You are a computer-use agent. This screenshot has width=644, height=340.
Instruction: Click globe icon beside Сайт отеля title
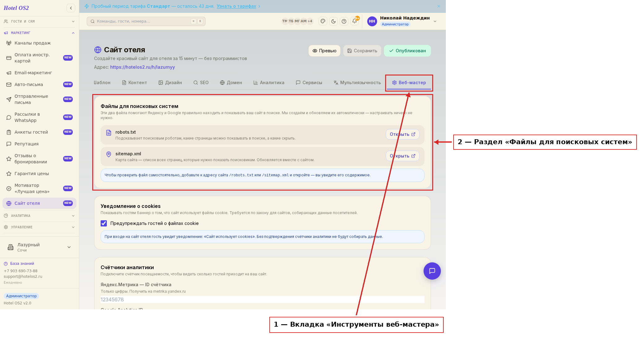(x=98, y=50)
